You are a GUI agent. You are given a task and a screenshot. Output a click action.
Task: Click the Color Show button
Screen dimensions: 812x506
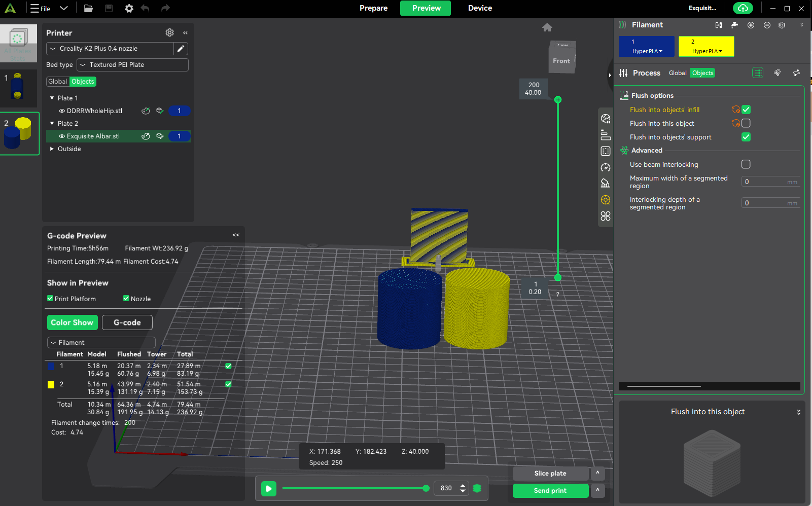72,322
